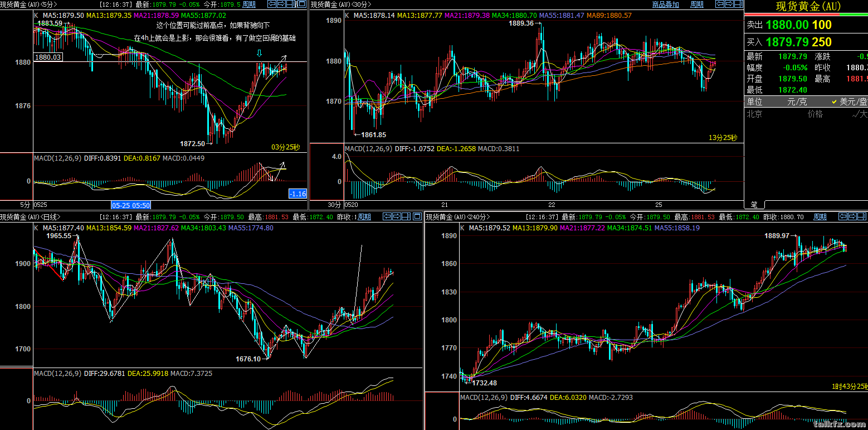Click the split-layout icon in the 日线 chart header

pyautogui.click(x=406, y=216)
